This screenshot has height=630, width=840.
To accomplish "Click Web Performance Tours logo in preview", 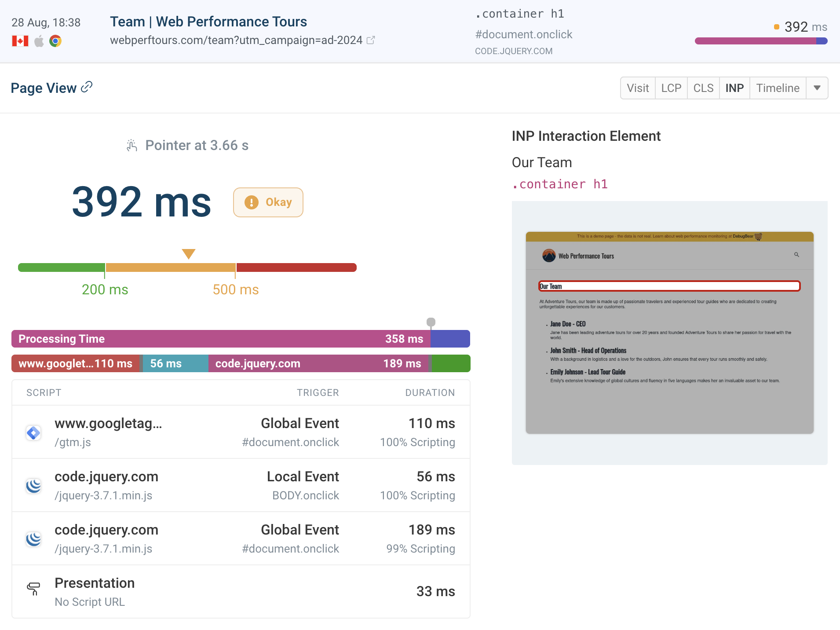I will (x=549, y=256).
